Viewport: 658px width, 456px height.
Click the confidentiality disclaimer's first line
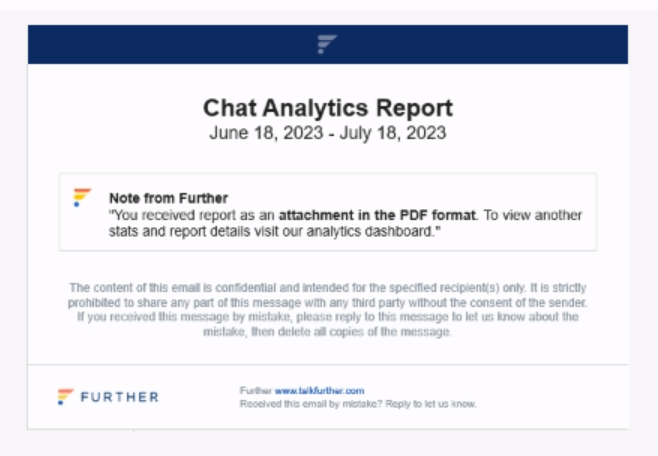[x=328, y=288]
